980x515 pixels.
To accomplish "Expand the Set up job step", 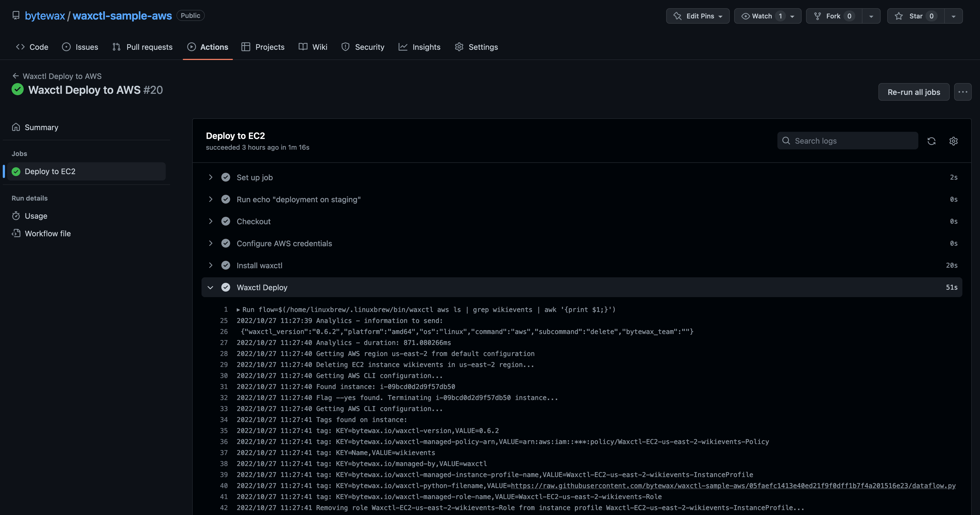I will point(582,177).
